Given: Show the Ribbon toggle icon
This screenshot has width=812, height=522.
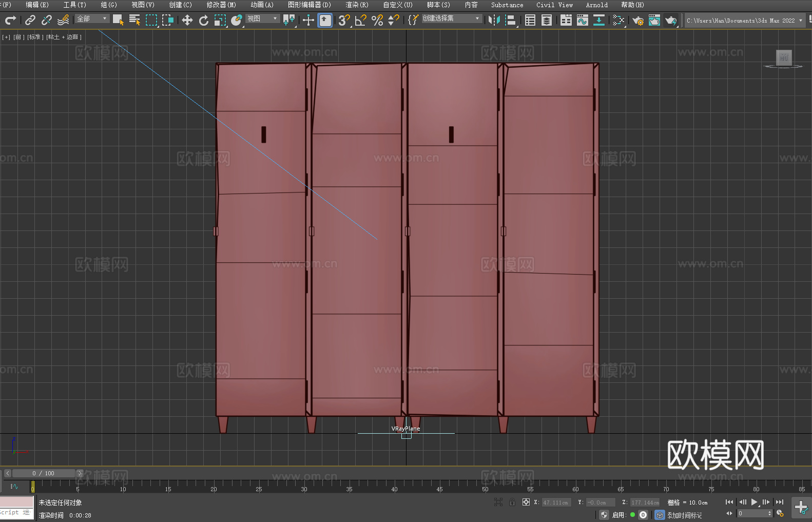Looking at the screenshot, I should click(x=566, y=20).
